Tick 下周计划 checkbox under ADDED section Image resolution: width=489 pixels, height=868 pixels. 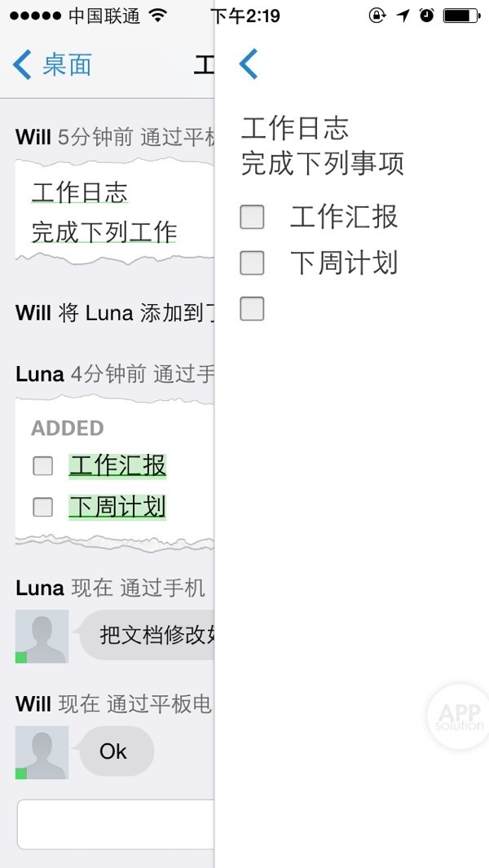click(42, 507)
